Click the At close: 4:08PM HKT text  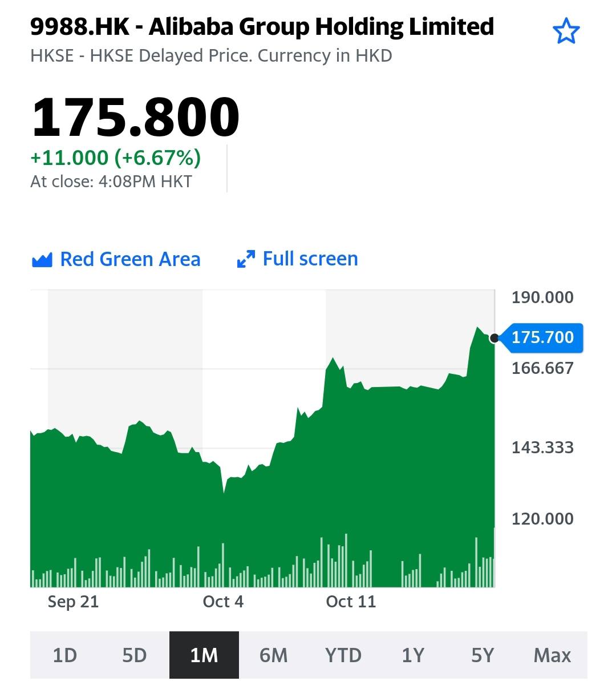[111, 182]
